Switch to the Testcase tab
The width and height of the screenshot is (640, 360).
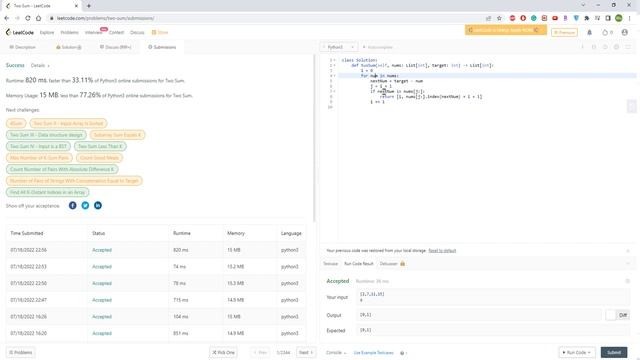pyautogui.click(x=331, y=264)
